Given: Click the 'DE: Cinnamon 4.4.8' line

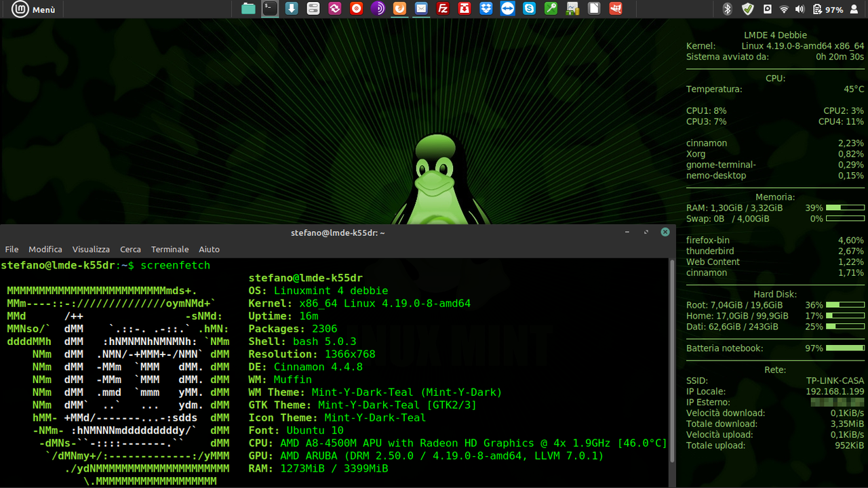Looking at the screenshot, I should pyautogui.click(x=306, y=367).
